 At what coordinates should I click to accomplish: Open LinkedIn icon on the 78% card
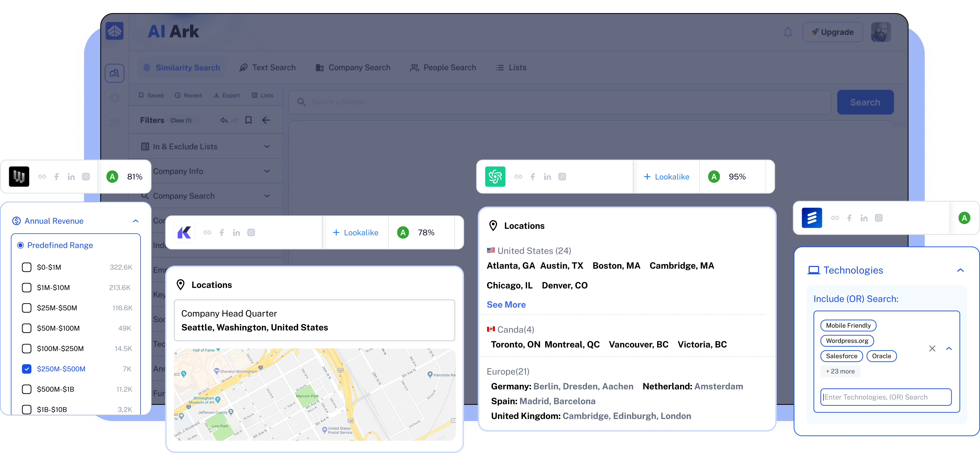236,233
